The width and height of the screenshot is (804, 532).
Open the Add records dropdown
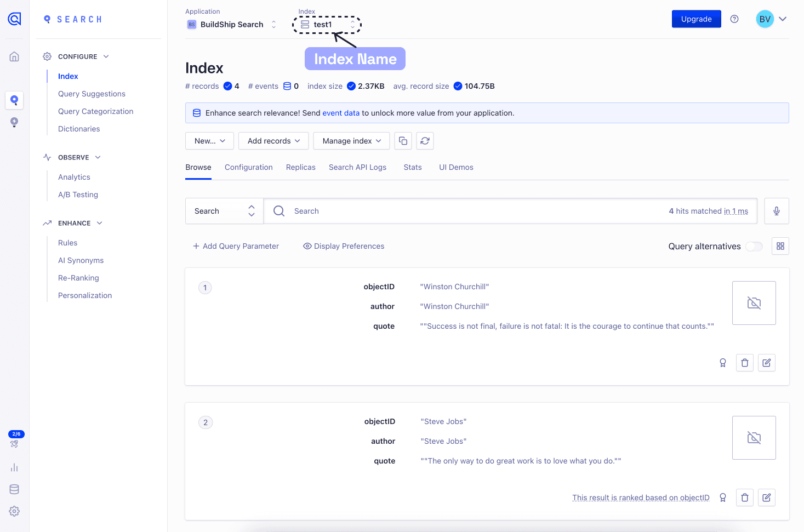tap(273, 141)
